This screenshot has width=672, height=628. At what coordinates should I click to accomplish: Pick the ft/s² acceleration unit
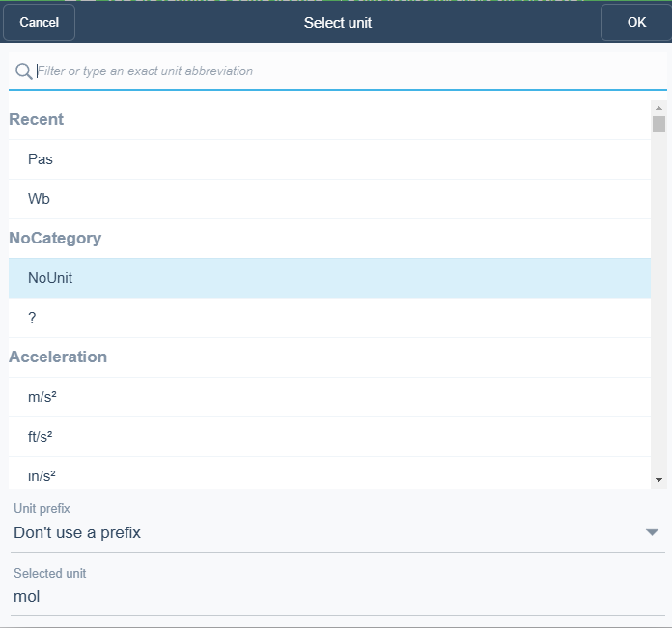[329, 437]
